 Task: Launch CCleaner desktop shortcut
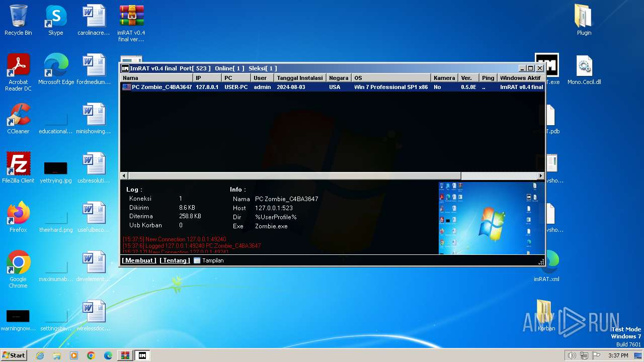(18, 119)
